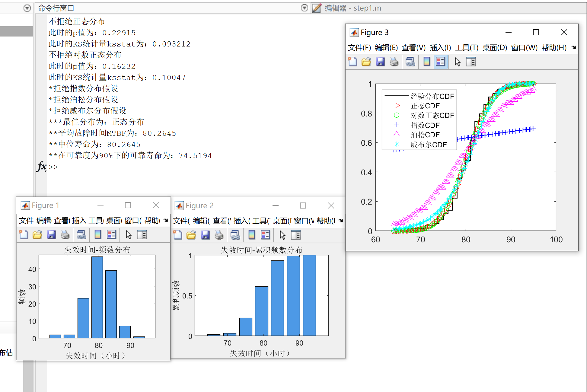Dock Figure 1 using menu bar arrow
Viewport: 587px width, 392px height.
click(166, 220)
